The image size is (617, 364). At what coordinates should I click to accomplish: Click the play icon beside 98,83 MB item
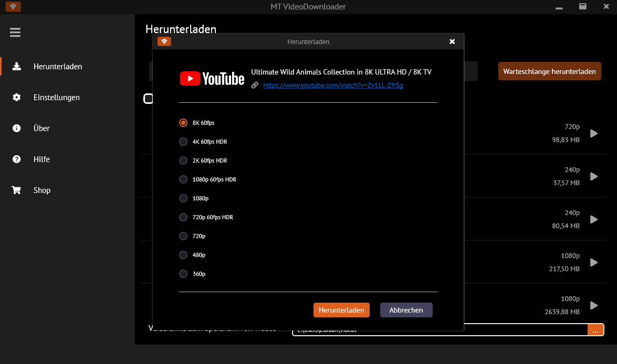click(594, 134)
